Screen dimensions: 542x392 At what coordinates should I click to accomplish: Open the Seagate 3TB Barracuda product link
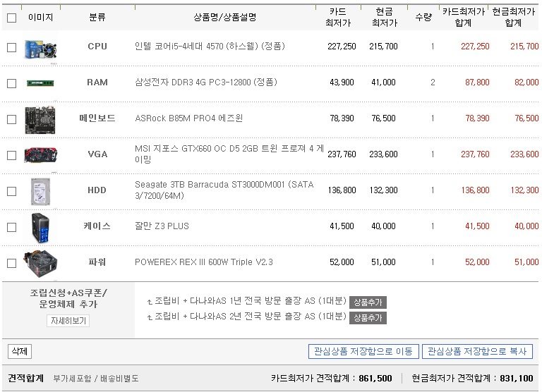tap(224, 190)
